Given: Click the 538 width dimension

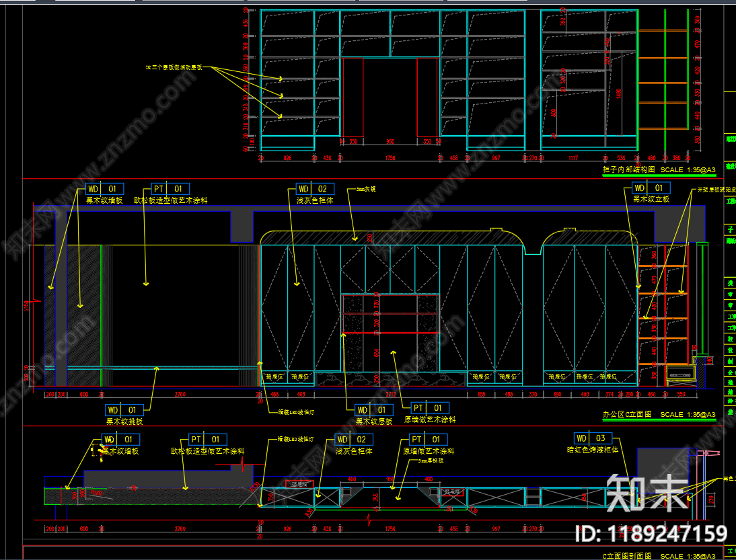Looking at the screenshot, I should [621, 159].
